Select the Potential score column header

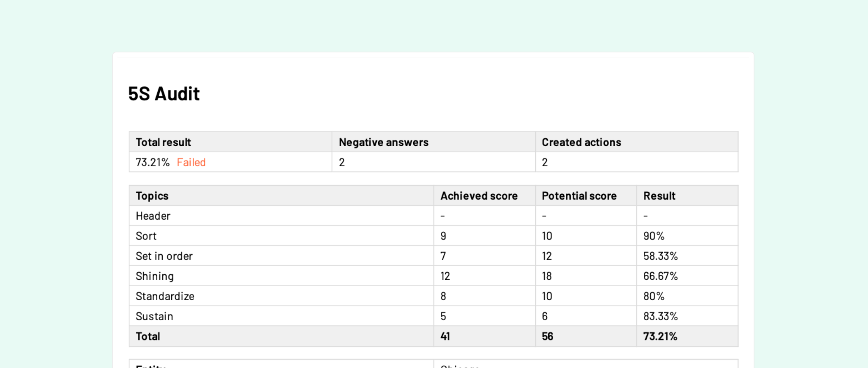[x=579, y=196]
